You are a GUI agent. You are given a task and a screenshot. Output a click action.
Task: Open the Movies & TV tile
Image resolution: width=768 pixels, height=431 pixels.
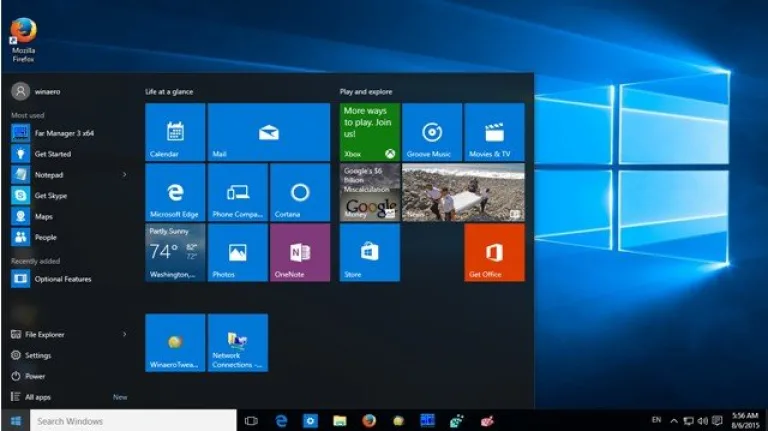click(494, 132)
